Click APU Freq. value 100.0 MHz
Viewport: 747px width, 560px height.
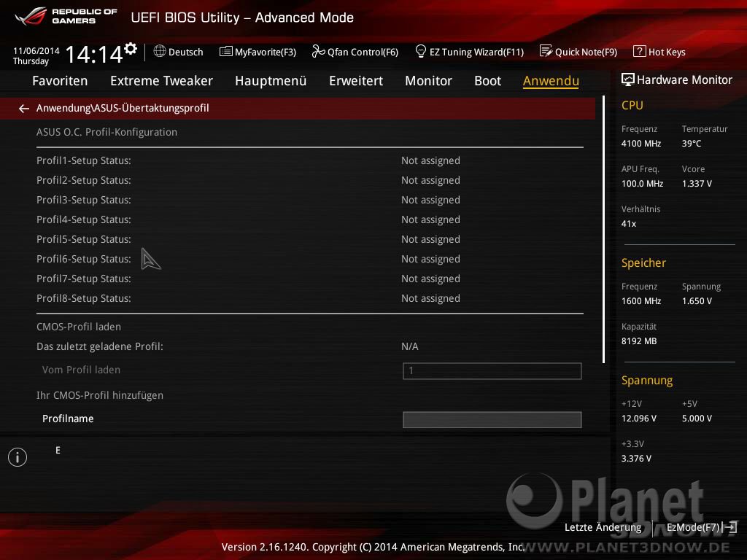pos(642,183)
